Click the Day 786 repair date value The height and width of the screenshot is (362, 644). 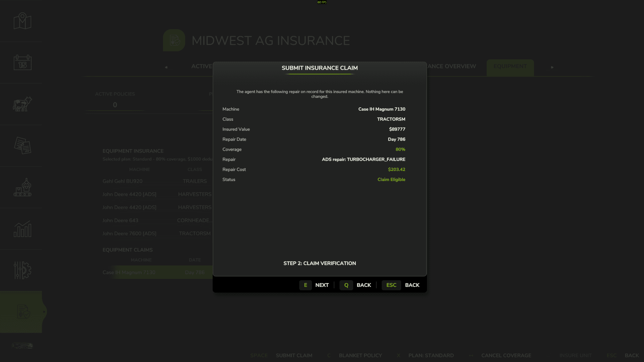coord(396,139)
